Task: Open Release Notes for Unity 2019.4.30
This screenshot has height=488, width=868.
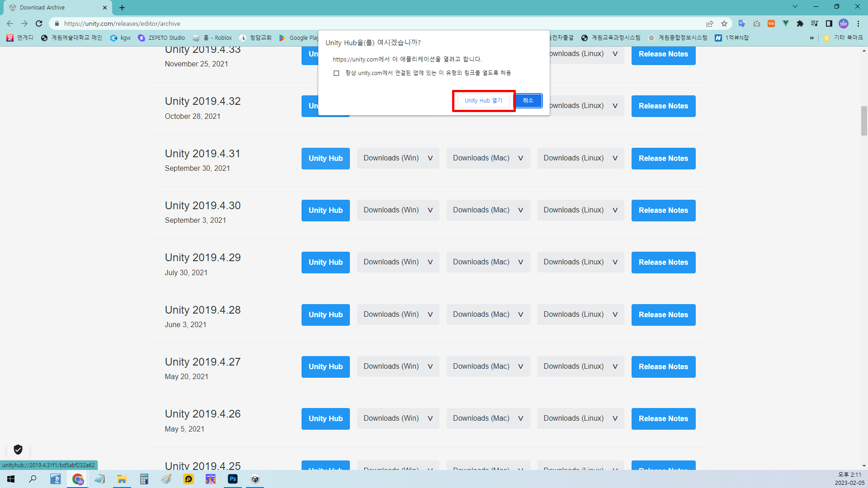Action: tap(663, 210)
